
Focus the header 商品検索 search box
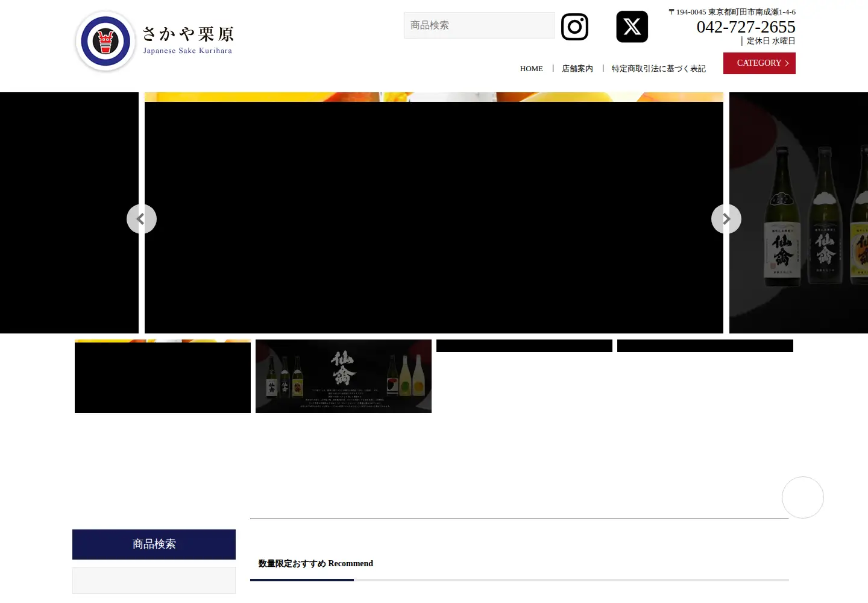(479, 25)
